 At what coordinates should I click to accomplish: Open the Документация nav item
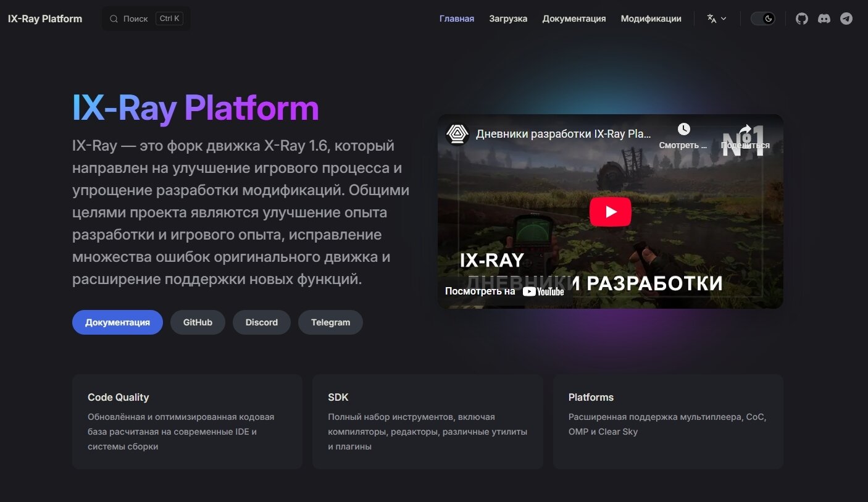coord(574,19)
